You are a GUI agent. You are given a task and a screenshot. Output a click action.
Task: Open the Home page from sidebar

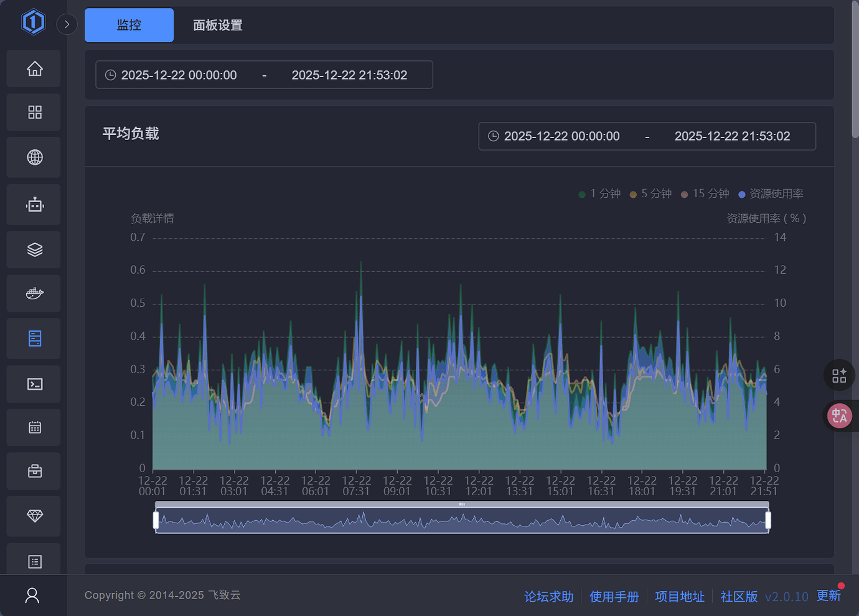tap(35, 68)
